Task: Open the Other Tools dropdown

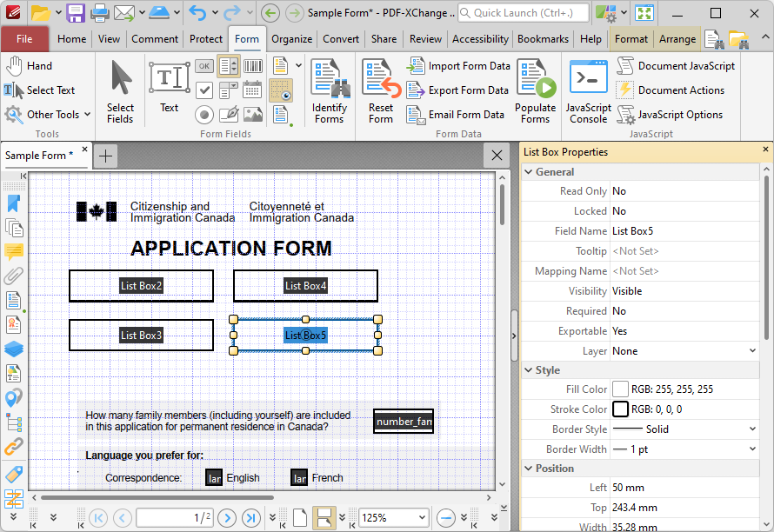Action: [48, 115]
